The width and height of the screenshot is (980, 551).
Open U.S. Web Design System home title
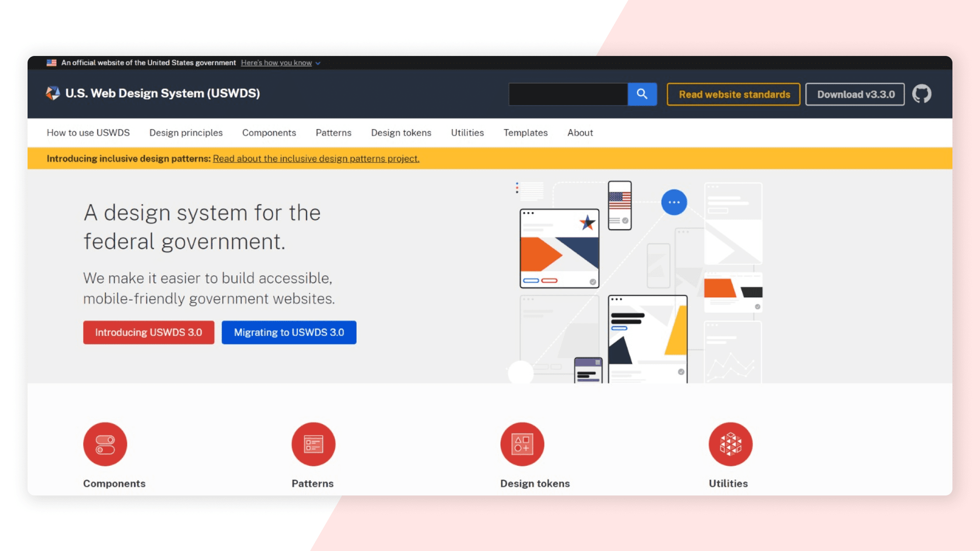click(x=162, y=93)
